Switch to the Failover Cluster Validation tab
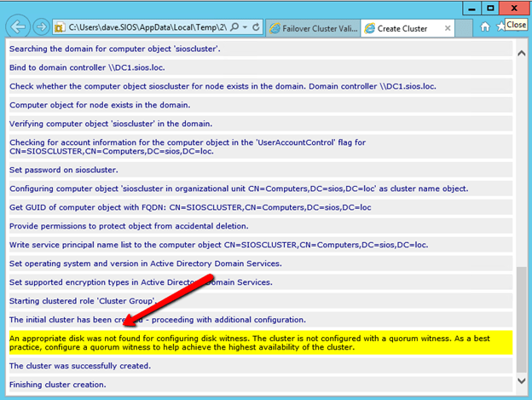The image size is (532, 400). pyautogui.click(x=311, y=28)
